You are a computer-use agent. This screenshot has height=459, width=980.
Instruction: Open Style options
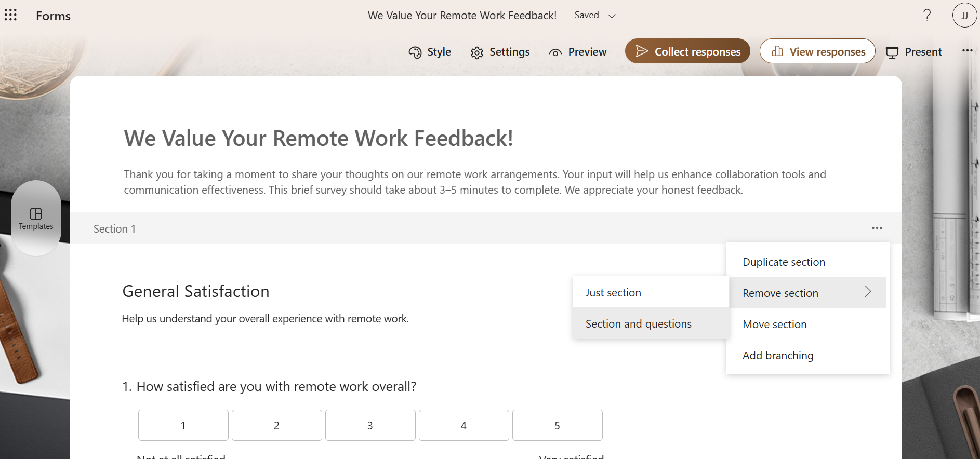coord(430,52)
